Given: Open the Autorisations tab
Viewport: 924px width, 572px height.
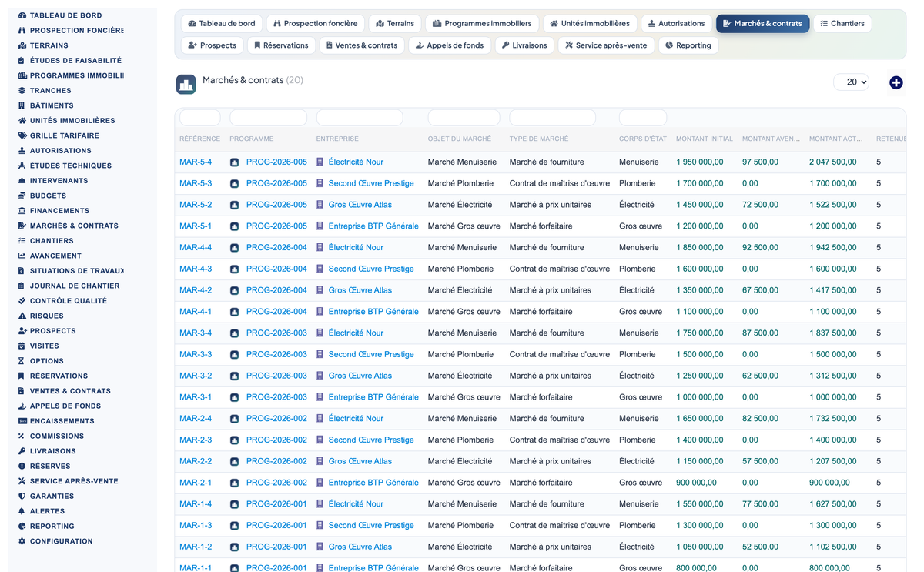Looking at the screenshot, I should [675, 24].
